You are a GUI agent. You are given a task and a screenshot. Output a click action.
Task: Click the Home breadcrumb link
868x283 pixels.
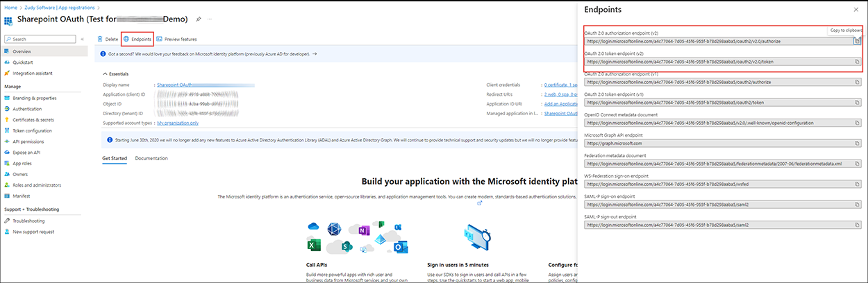10,6
